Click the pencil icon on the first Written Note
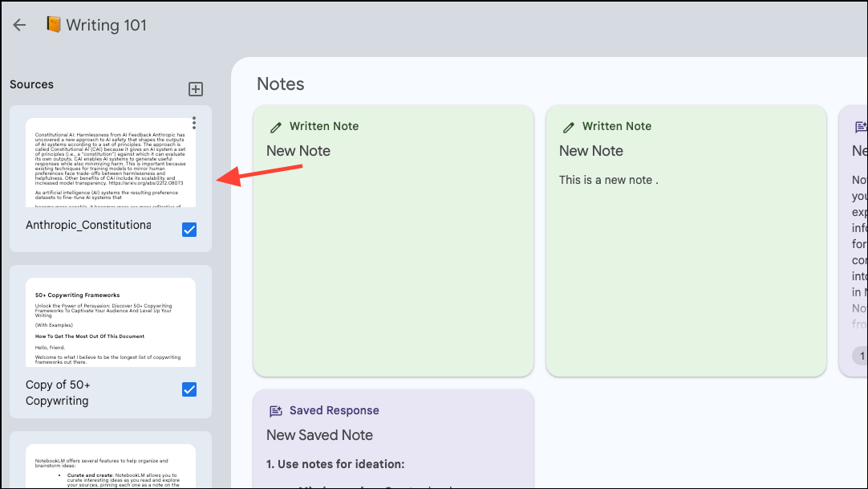 (276, 126)
